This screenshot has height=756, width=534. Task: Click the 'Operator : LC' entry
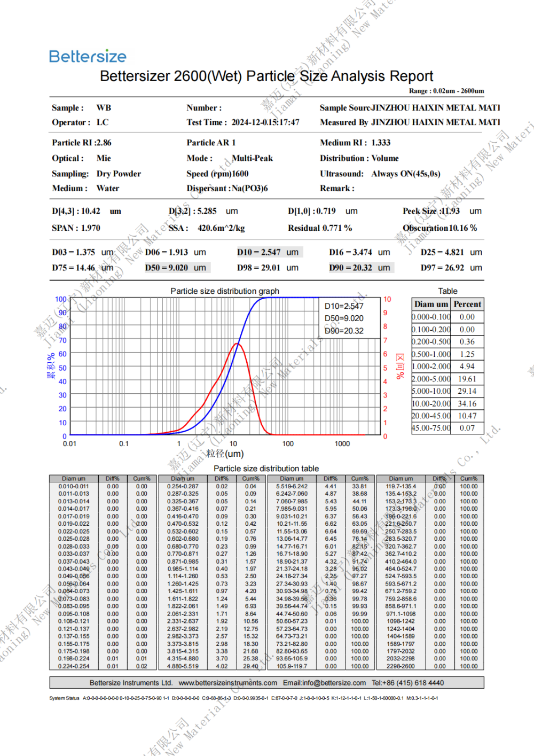point(80,122)
